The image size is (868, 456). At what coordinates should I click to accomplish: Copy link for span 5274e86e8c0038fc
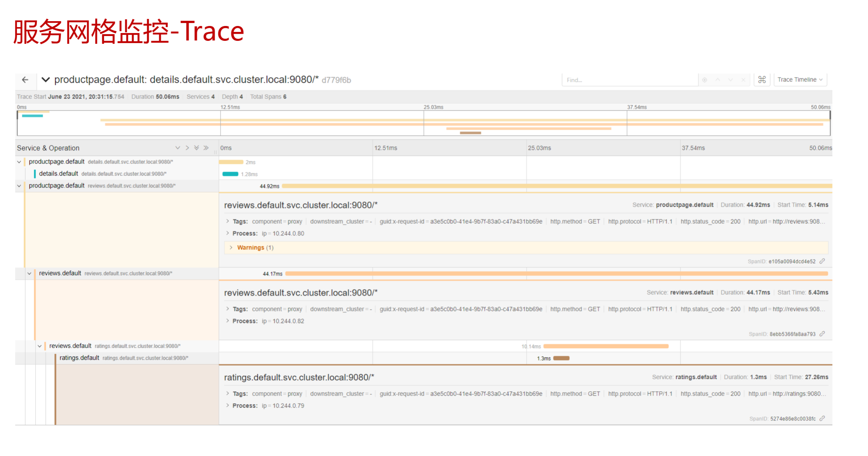822,418
